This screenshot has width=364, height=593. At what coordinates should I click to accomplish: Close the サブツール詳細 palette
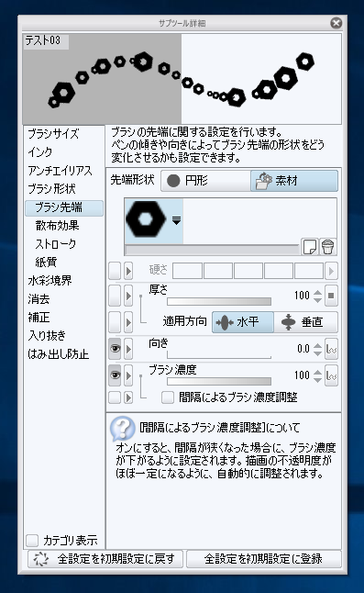[336, 23]
